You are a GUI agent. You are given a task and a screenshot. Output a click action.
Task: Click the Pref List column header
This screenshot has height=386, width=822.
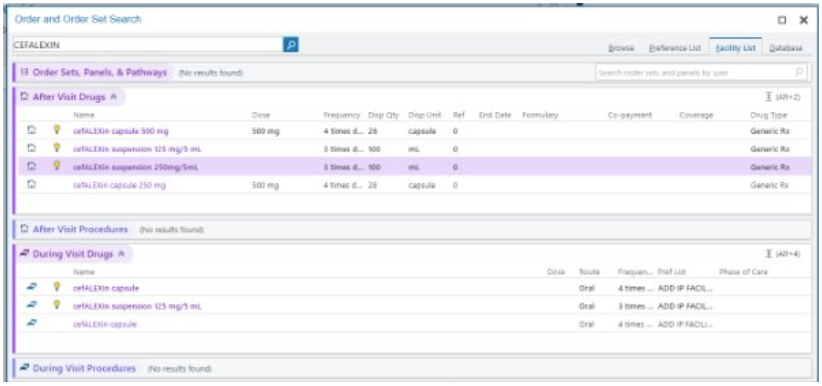coord(672,272)
